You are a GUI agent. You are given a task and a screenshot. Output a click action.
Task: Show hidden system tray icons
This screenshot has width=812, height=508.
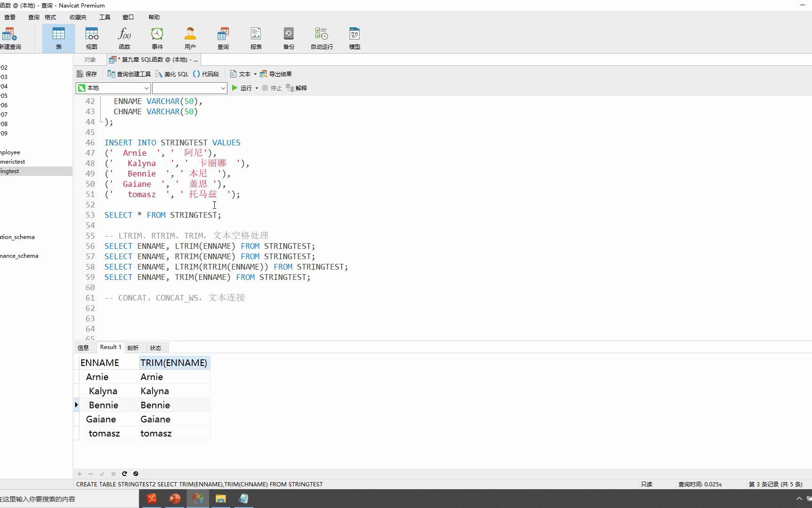point(799,499)
